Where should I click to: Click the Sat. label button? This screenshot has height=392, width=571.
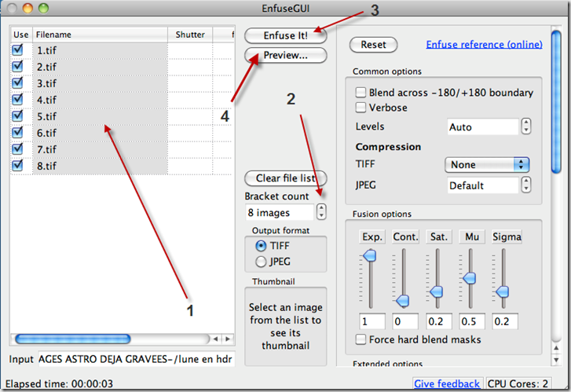(439, 236)
